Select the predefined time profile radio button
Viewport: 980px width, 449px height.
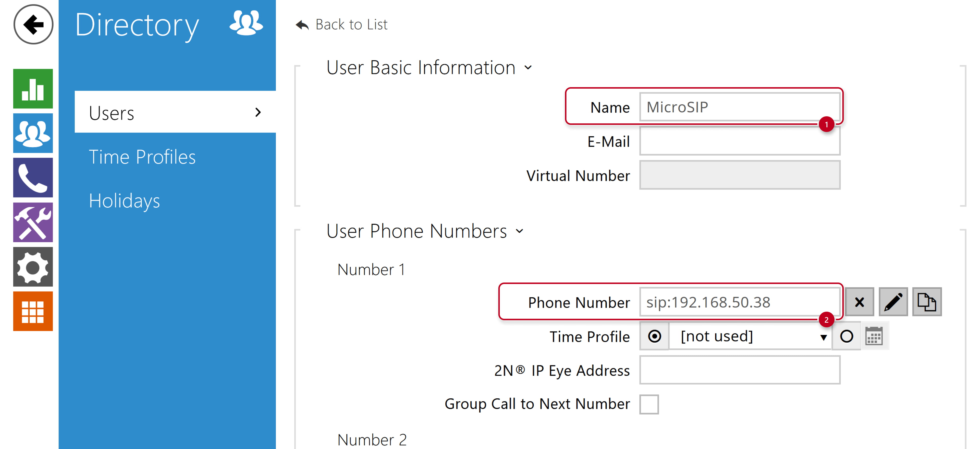pos(654,336)
